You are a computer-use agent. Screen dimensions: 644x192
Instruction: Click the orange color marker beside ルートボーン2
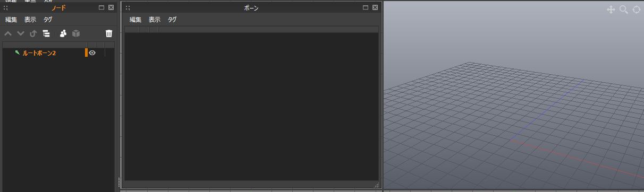coord(86,53)
